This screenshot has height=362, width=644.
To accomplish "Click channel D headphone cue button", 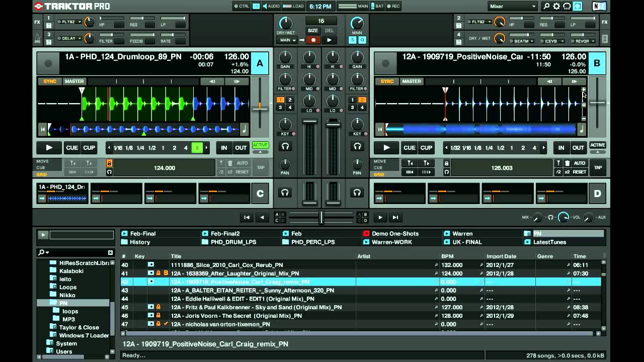I will click(357, 193).
